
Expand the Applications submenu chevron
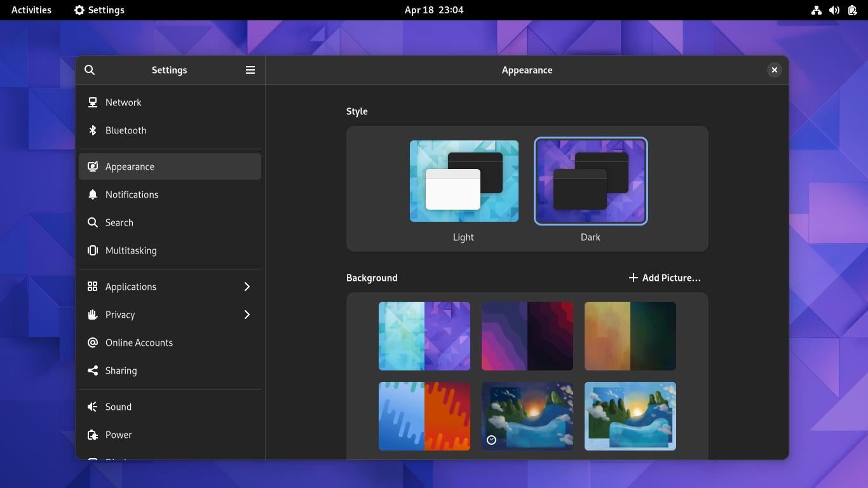click(x=247, y=287)
